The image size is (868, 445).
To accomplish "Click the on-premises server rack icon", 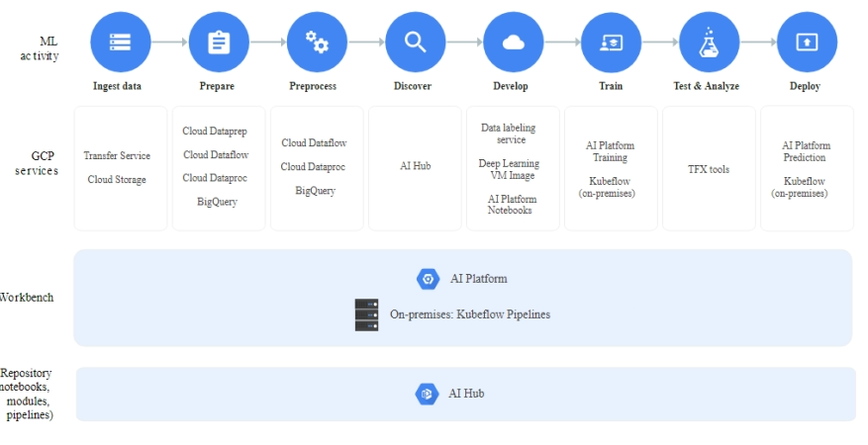I will [x=366, y=315].
